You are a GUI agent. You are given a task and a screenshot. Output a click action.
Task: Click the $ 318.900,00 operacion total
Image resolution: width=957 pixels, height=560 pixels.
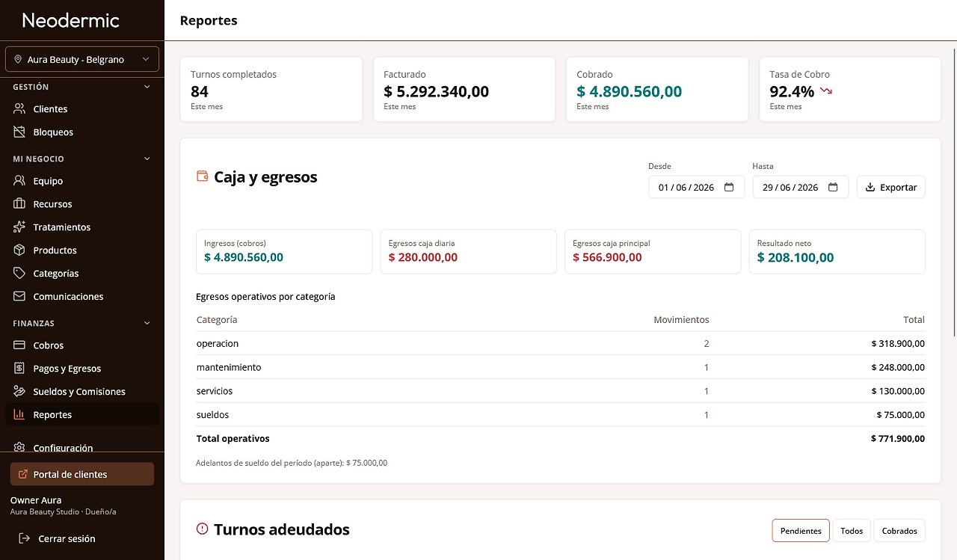pos(898,344)
